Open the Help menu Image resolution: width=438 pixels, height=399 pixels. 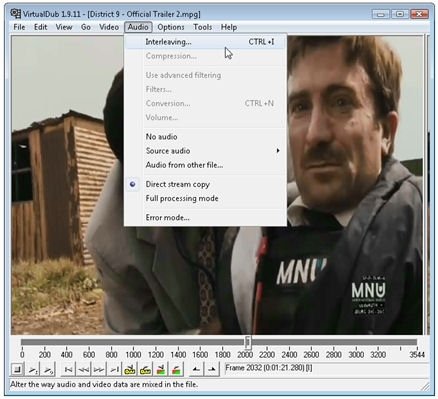229,27
